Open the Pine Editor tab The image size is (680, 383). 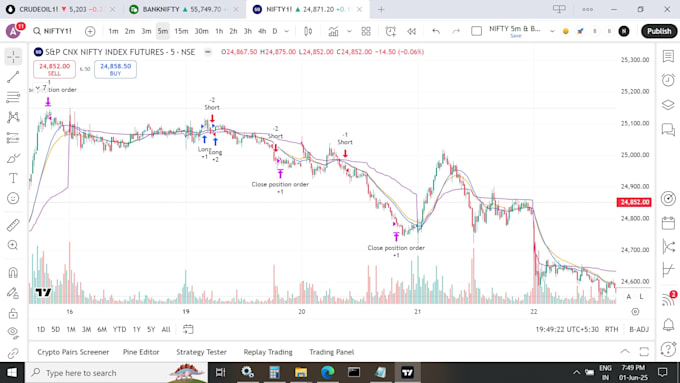pos(141,352)
